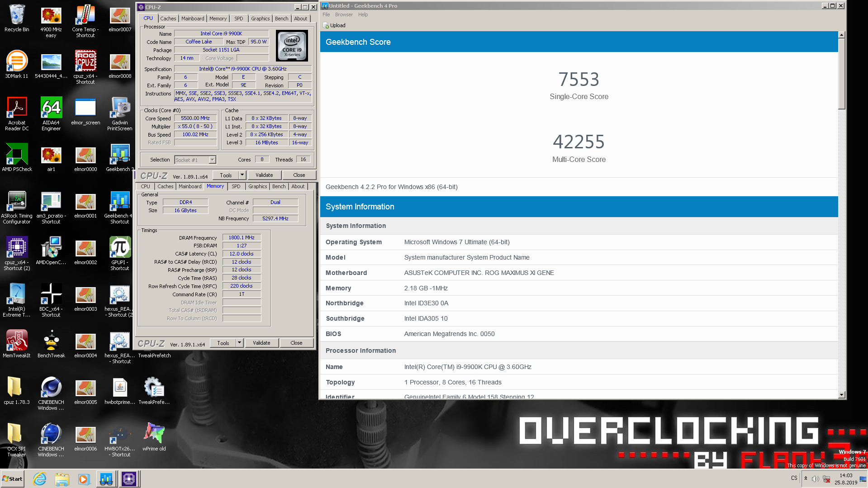Switch to Memory tab in upper CPU-Z

point(218,19)
